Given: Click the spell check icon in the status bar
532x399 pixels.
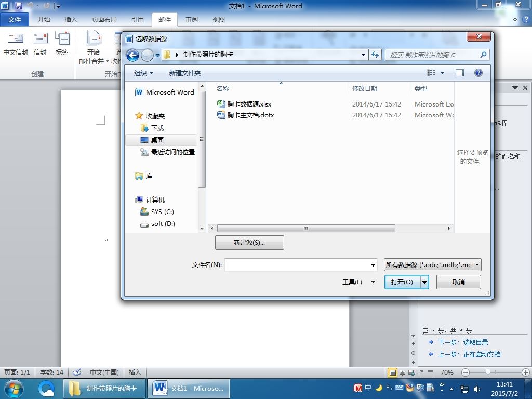Looking at the screenshot, I should point(77,372).
